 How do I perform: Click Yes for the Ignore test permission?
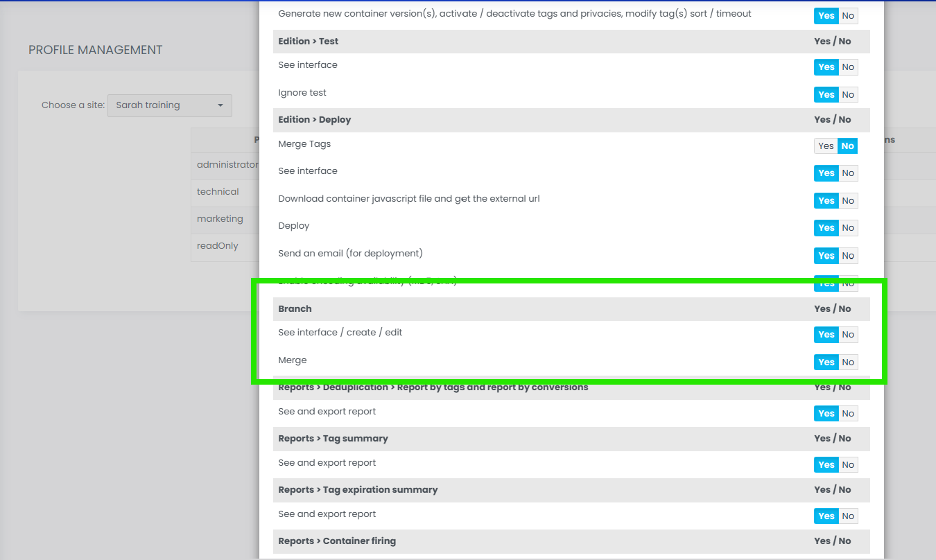(826, 95)
